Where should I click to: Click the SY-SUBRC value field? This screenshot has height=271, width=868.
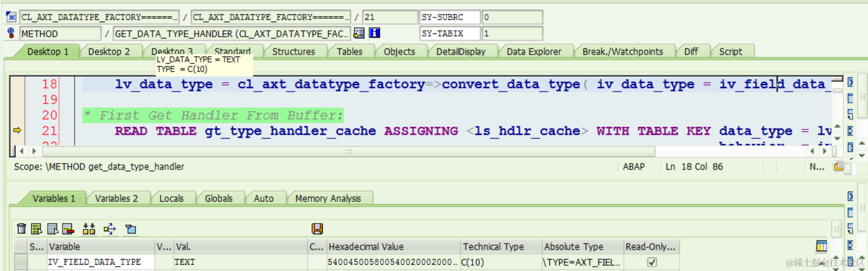(x=513, y=17)
